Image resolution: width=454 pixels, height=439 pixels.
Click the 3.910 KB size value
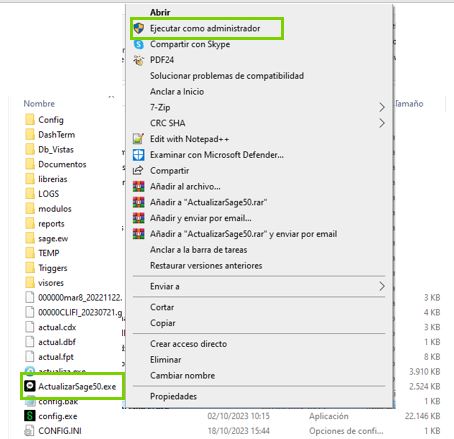point(424,371)
